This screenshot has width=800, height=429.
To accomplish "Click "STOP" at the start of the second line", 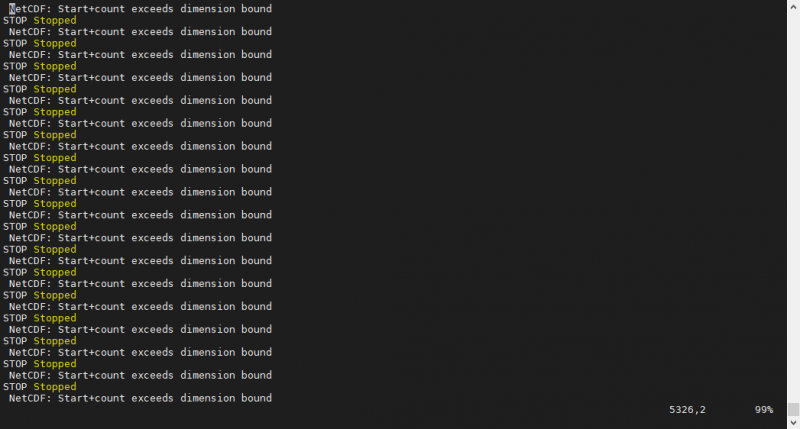I will [15, 20].
